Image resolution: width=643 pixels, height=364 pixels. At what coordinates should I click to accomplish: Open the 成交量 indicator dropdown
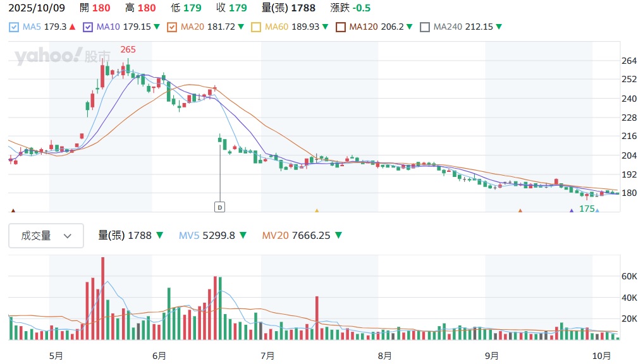46,236
